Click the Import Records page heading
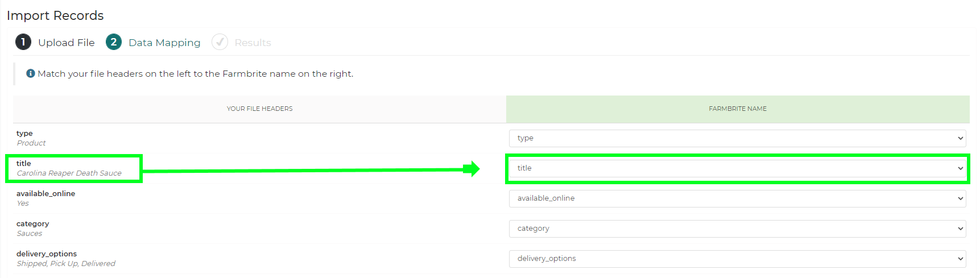This screenshot has height=278, width=980. 55,15
